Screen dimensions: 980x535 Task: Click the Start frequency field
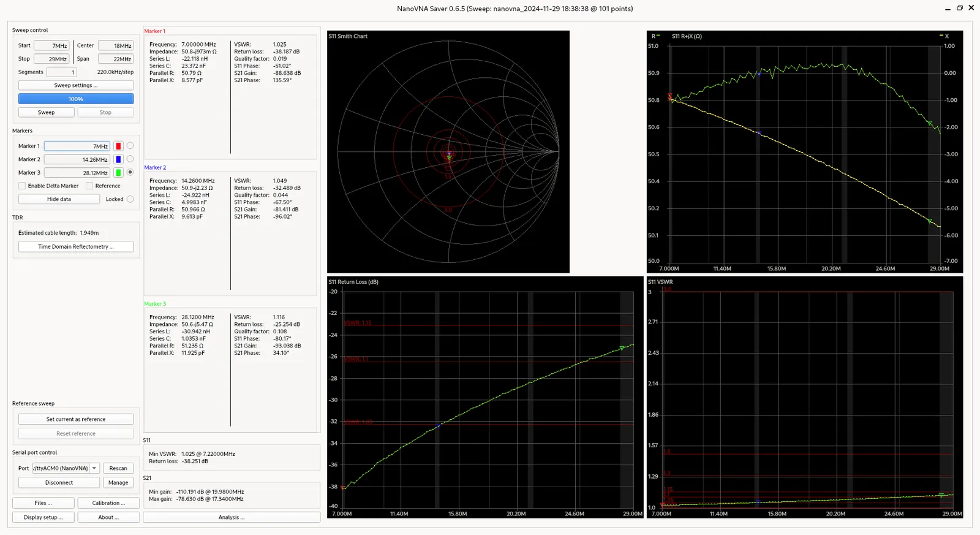51,45
